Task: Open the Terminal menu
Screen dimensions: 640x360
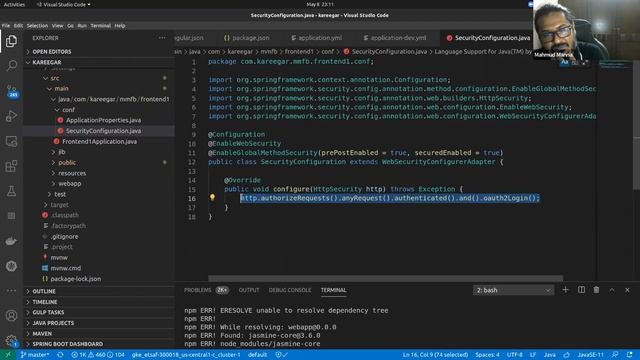Action: coord(100,25)
